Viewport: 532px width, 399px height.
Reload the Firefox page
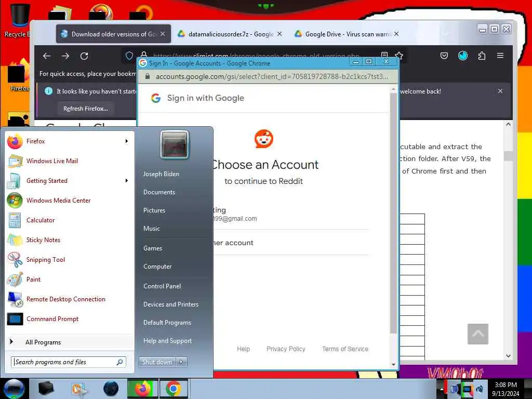84,56
